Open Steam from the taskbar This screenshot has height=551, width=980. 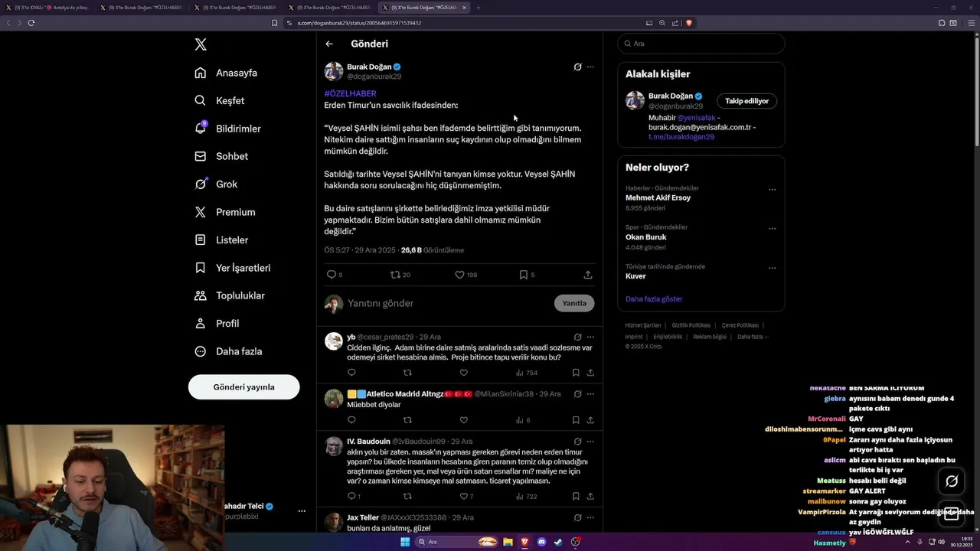click(558, 542)
